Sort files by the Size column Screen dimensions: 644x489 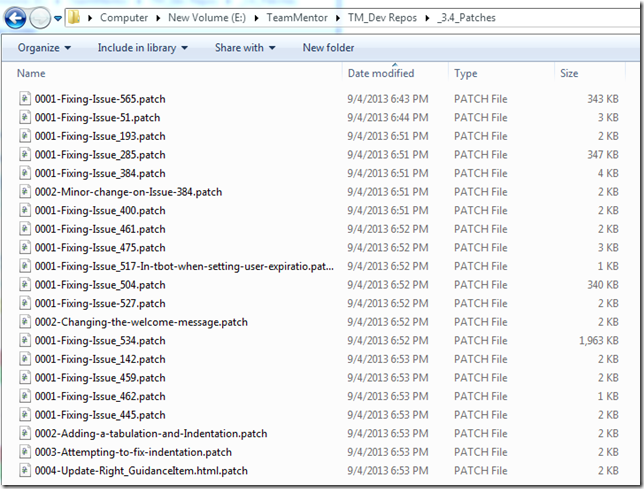pyautogui.click(x=569, y=73)
